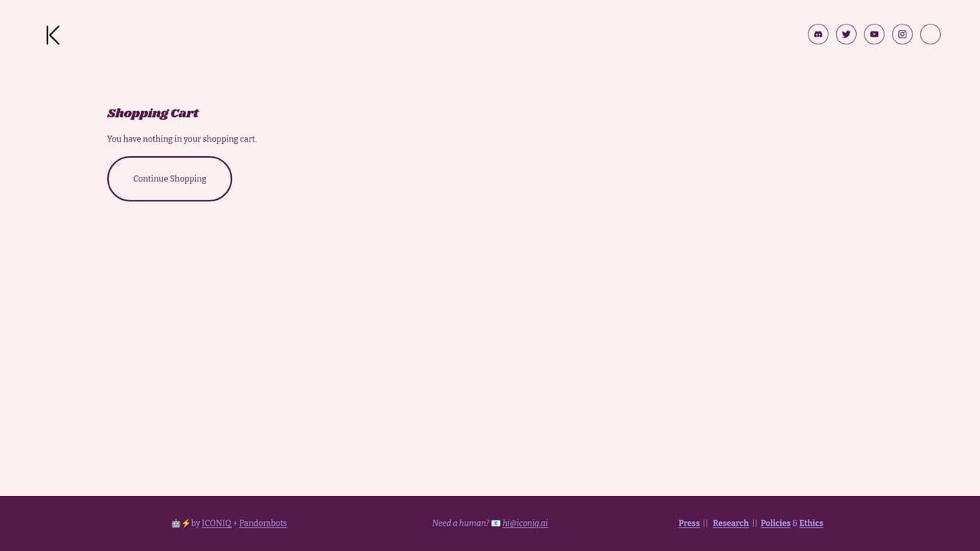
Task: Open the Discord social icon
Action: tap(818, 34)
